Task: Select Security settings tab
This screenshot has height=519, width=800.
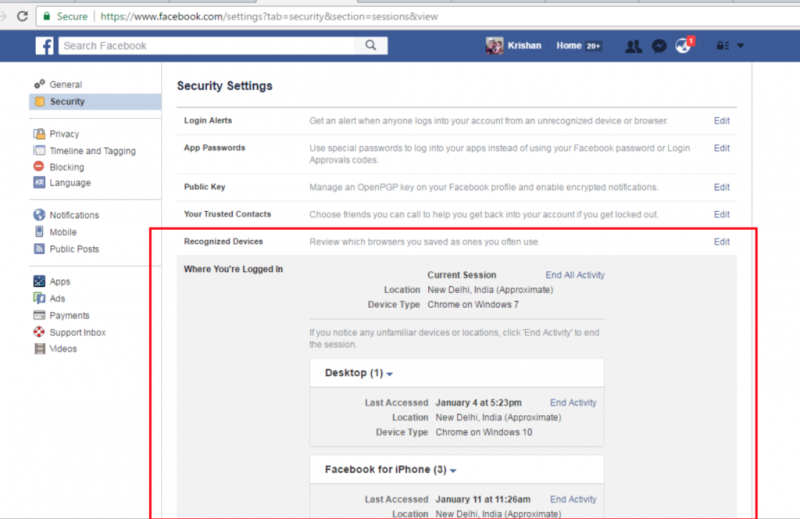Action: pos(67,102)
